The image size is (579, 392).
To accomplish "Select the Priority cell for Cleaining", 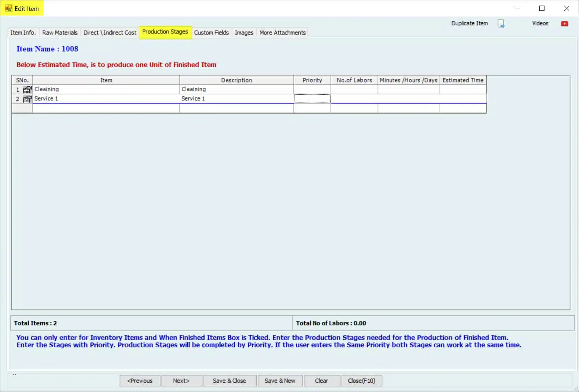I will (x=312, y=89).
